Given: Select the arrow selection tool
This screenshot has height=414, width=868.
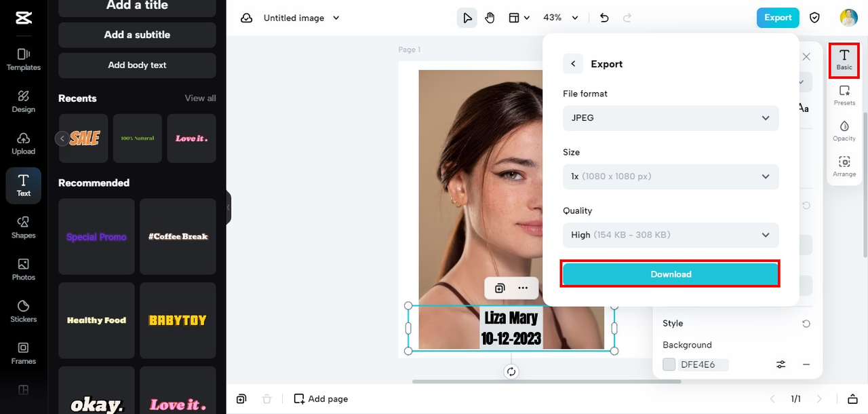Looking at the screenshot, I should click(x=467, y=18).
